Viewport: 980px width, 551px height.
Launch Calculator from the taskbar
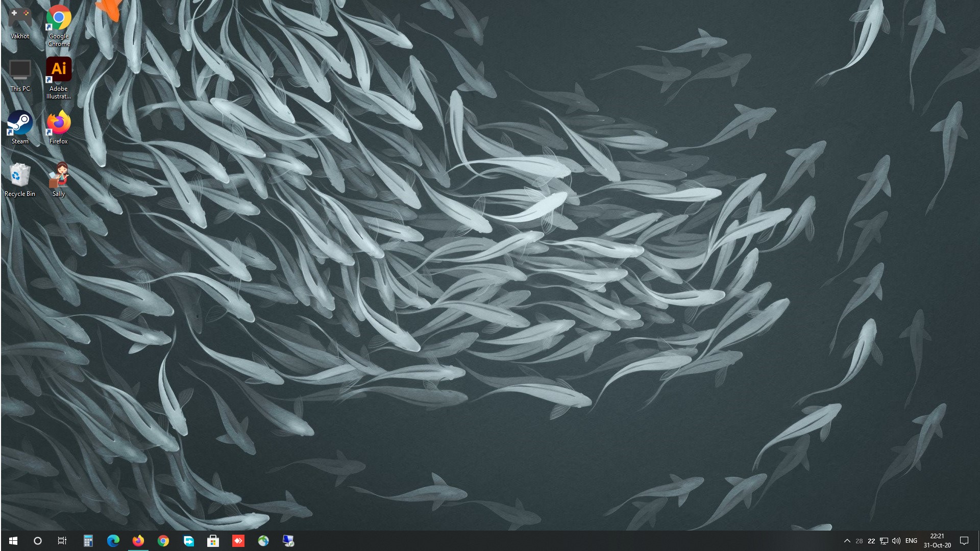[88, 541]
